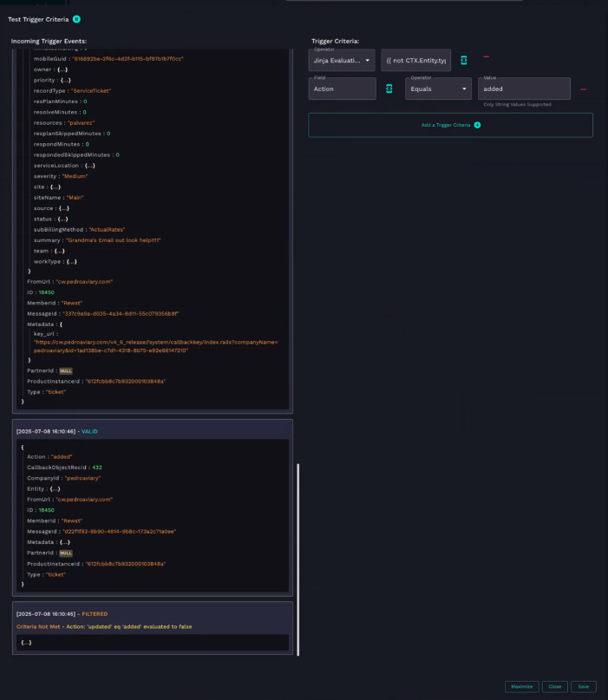Click the Save button
The image size is (608, 700).
(583, 686)
